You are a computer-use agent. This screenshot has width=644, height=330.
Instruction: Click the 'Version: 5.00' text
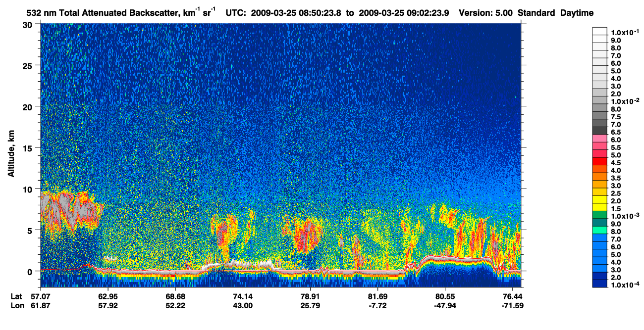click(486, 13)
